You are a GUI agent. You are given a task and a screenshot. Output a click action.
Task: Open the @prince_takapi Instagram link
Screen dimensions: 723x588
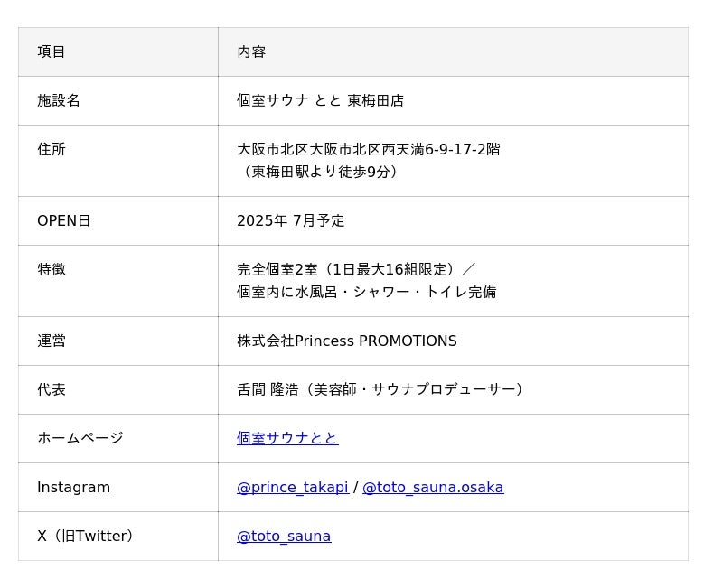coord(292,487)
